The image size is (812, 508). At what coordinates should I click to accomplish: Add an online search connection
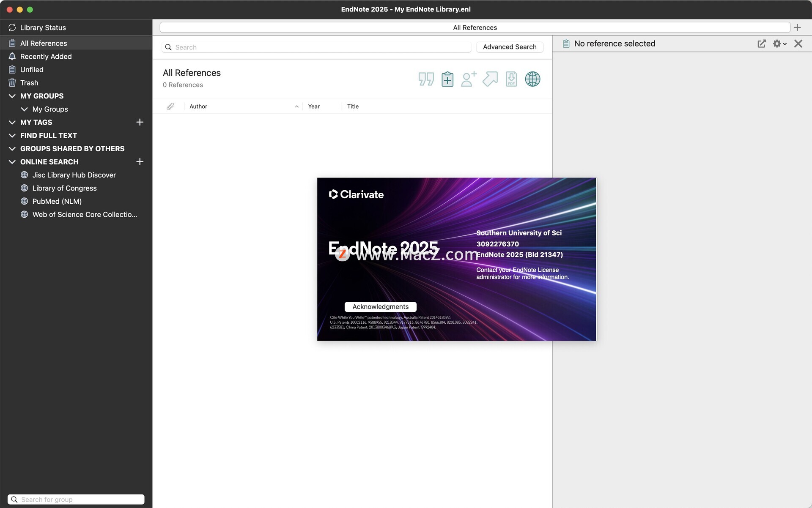click(140, 162)
